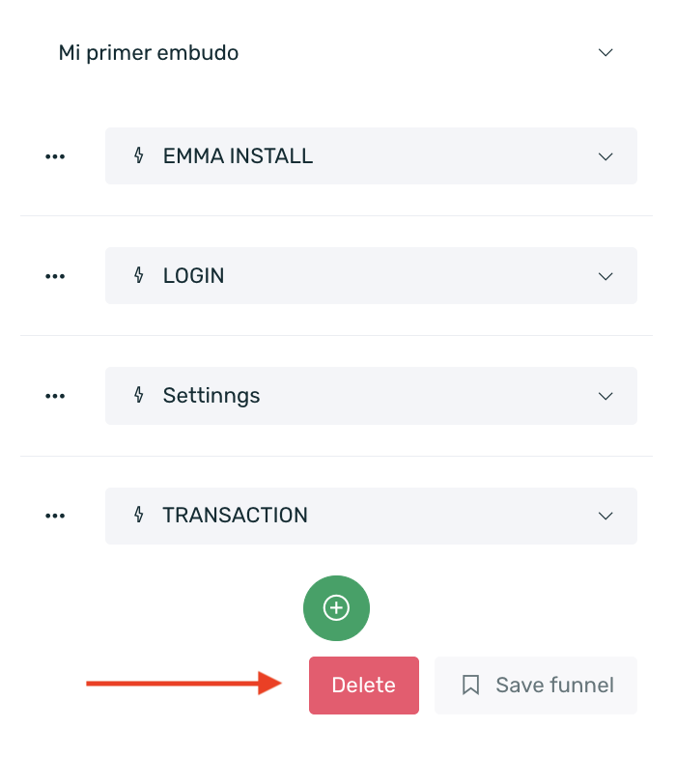The image size is (676, 784).
Task: Open three-dot menu for EMMA INSTALL step
Action: coord(55,156)
